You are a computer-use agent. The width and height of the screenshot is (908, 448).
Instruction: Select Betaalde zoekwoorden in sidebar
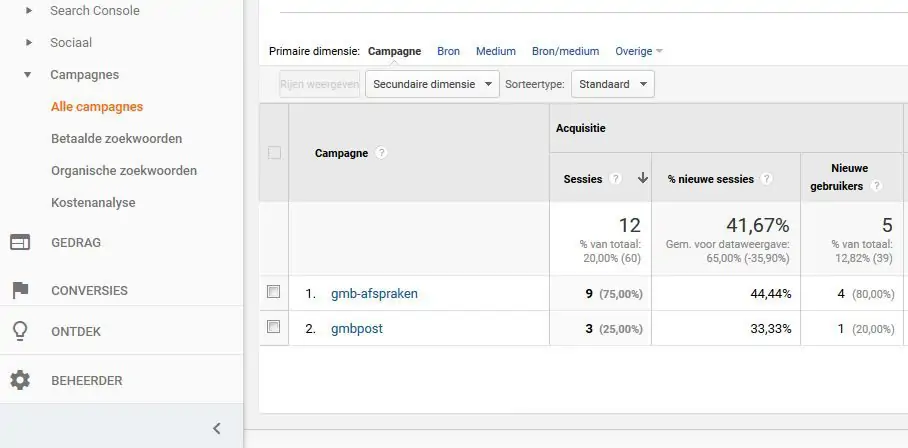(116, 139)
